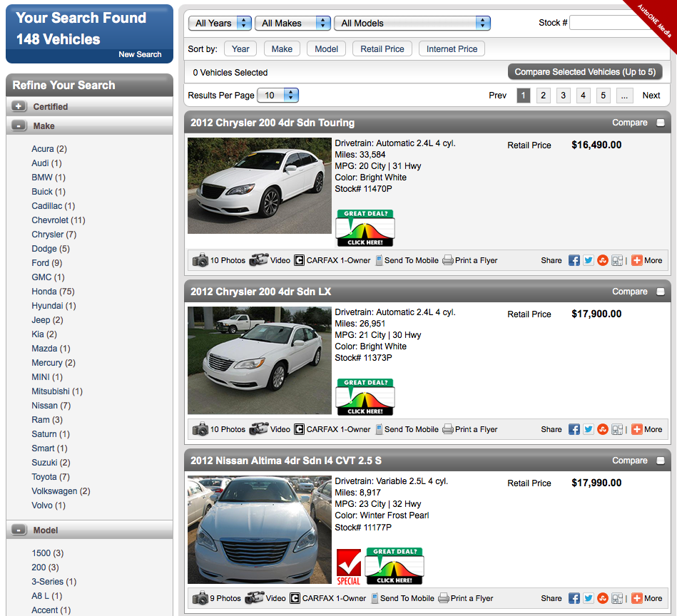The height and width of the screenshot is (616, 677).
Task: Share Chrysler 200 Touring on StumbleUpon
Action: coord(602,260)
